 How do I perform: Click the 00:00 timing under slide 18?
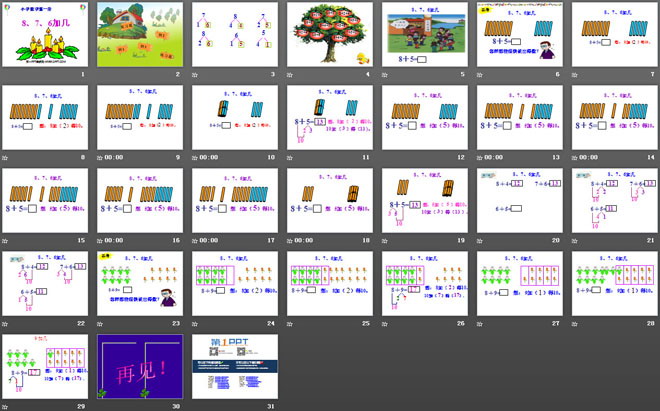(x=303, y=240)
